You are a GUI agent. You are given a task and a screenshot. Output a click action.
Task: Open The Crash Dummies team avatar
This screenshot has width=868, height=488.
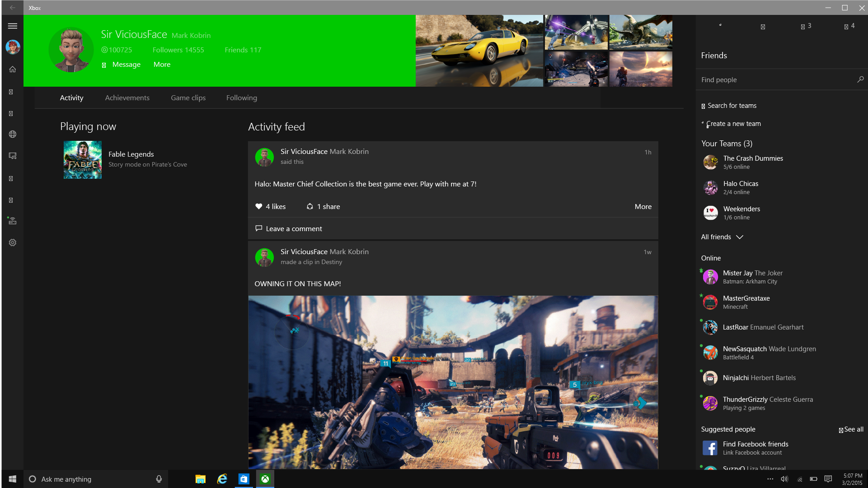(x=710, y=162)
